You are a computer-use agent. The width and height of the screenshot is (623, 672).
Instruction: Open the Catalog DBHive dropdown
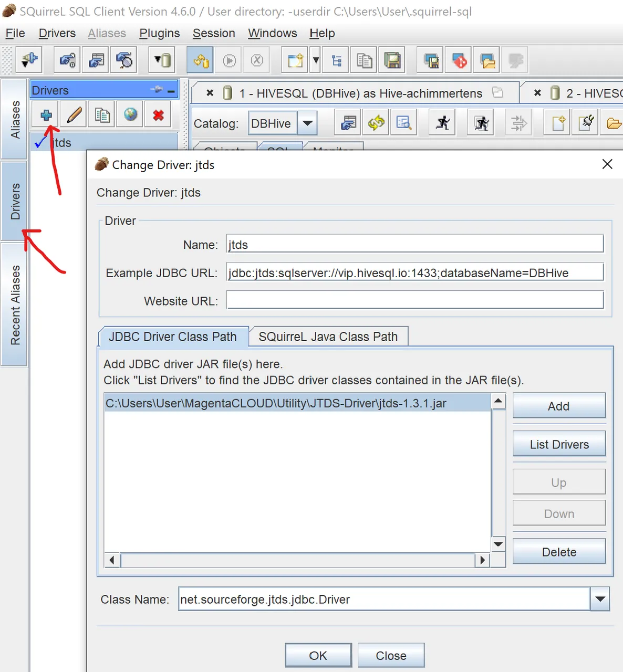pos(307,123)
